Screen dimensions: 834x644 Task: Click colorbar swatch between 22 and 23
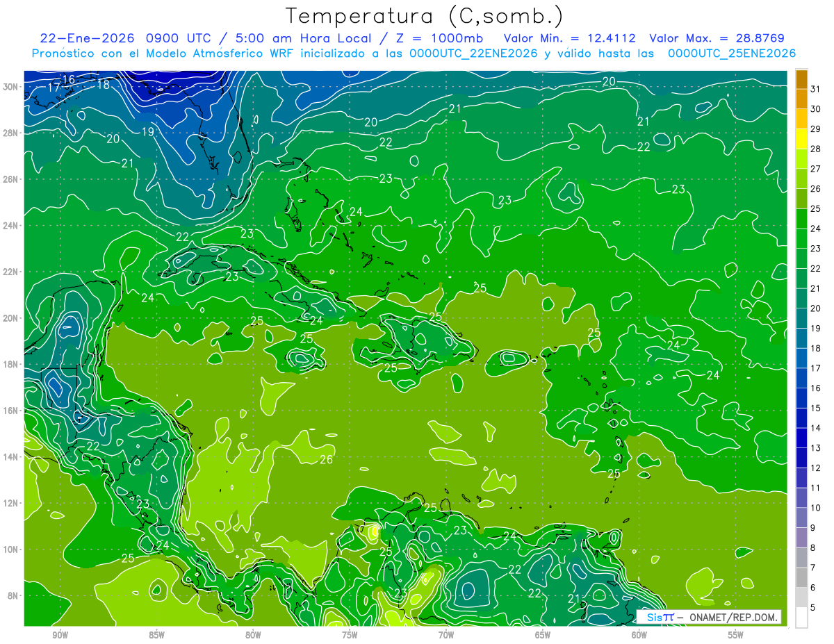(801, 259)
